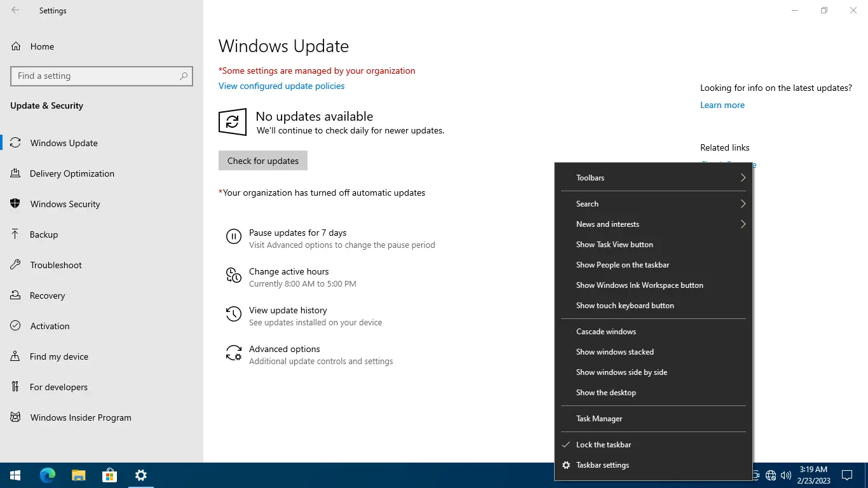Open Change active hours
The width and height of the screenshot is (868, 488).
point(291,277)
